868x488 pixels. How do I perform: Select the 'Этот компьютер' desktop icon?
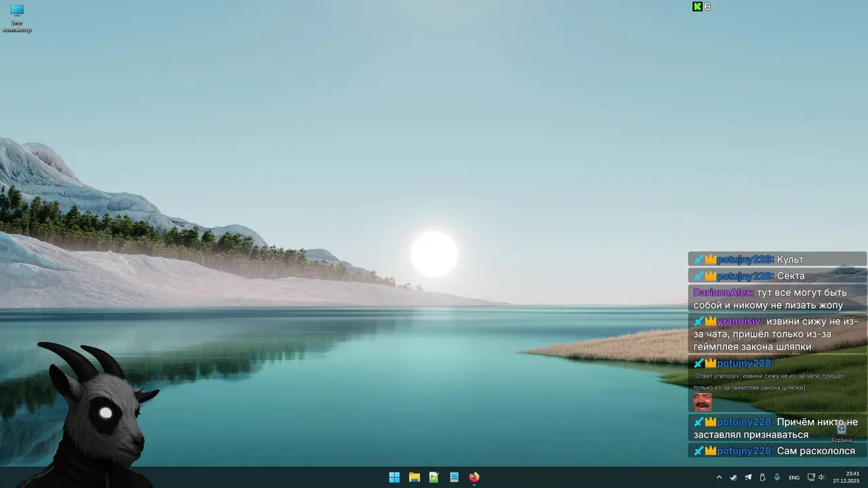(x=17, y=18)
